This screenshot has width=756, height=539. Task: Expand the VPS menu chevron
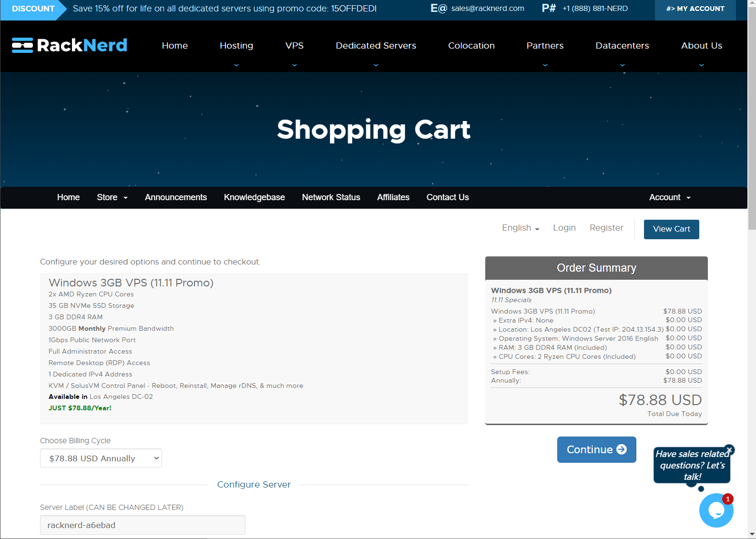click(x=295, y=65)
